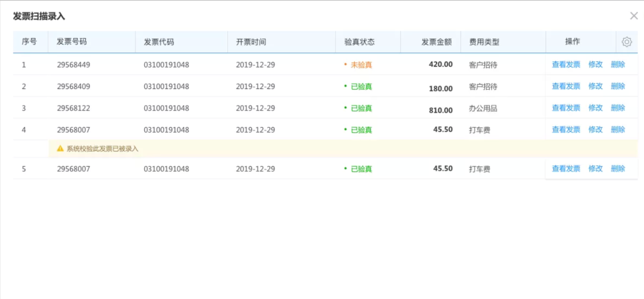
Task: Click amount 420.00
Action: 441,64
